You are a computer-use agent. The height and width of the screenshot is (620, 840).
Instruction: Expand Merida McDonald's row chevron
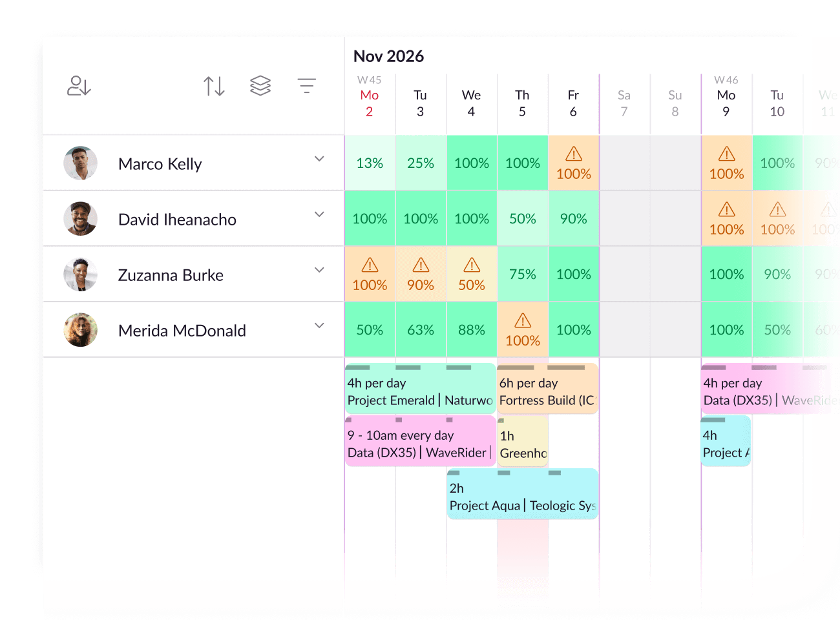click(319, 325)
